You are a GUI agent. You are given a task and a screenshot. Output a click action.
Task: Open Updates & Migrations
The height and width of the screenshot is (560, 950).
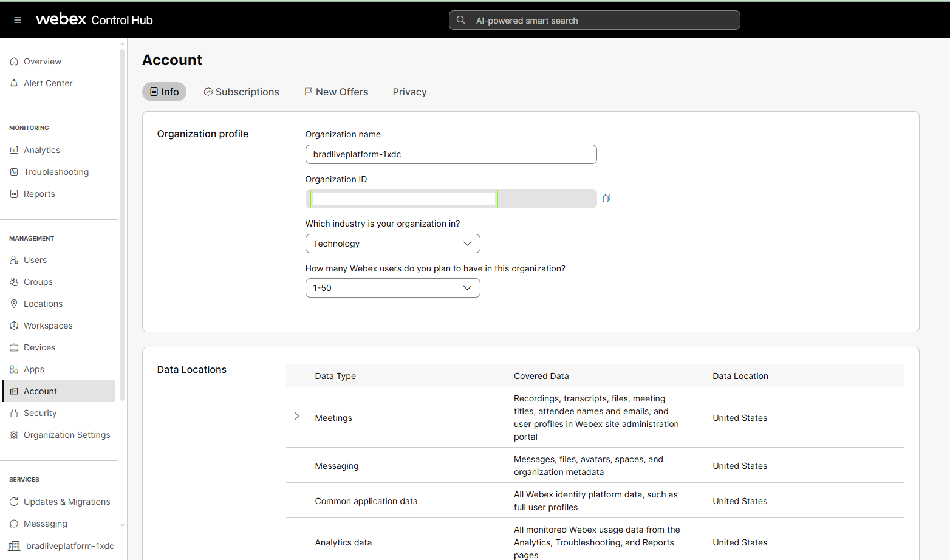click(67, 502)
